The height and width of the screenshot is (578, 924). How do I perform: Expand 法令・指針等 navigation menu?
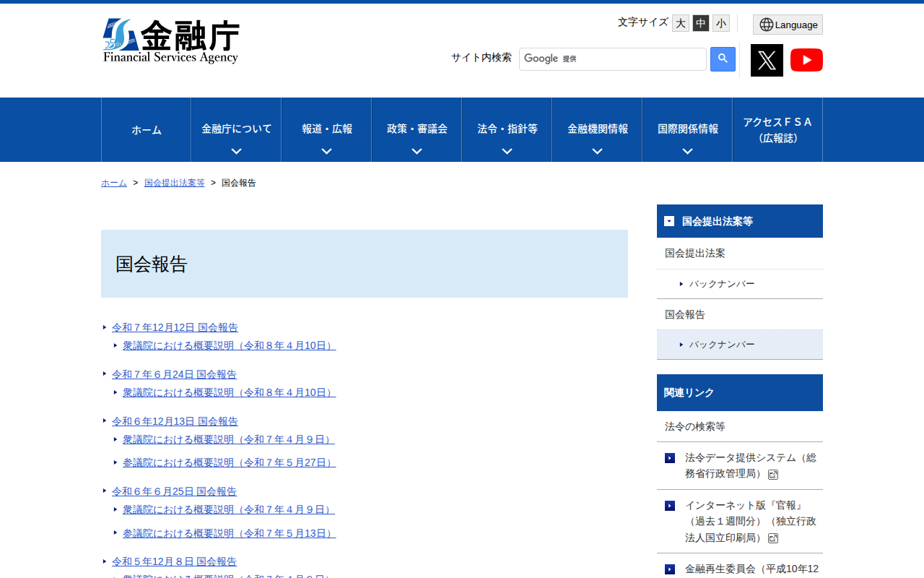(x=507, y=130)
